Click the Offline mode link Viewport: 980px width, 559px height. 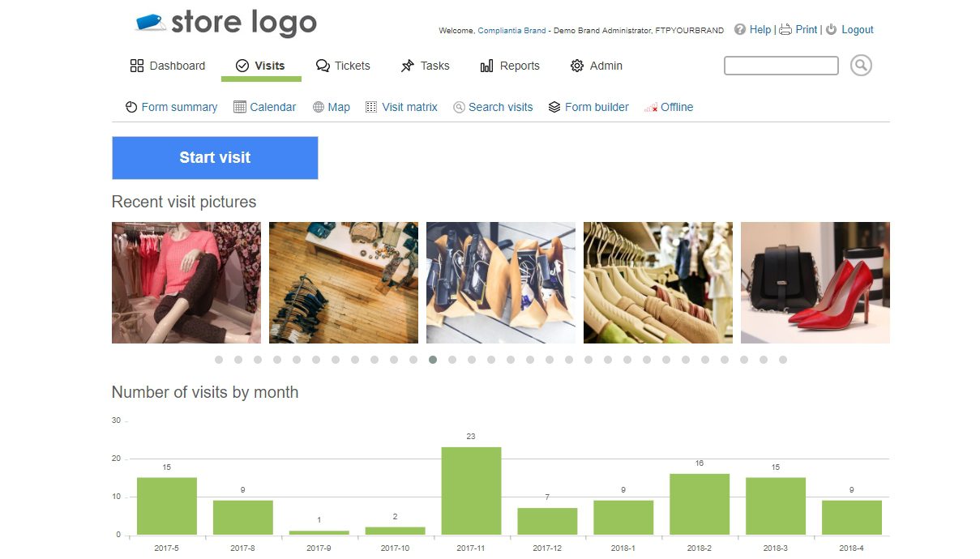(676, 107)
